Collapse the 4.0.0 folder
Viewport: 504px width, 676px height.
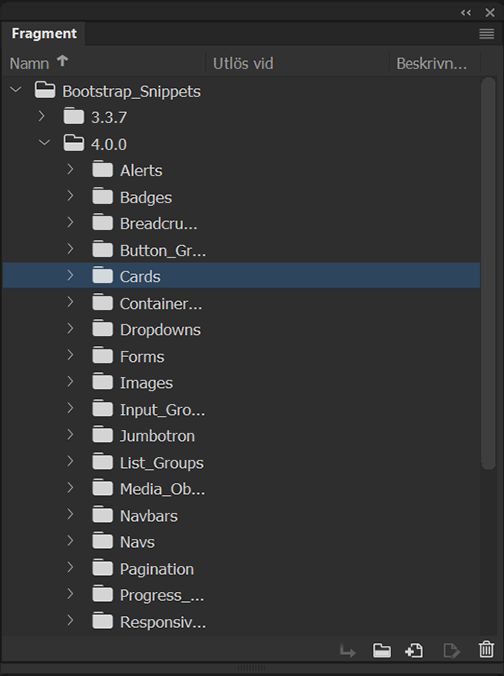[x=44, y=142]
